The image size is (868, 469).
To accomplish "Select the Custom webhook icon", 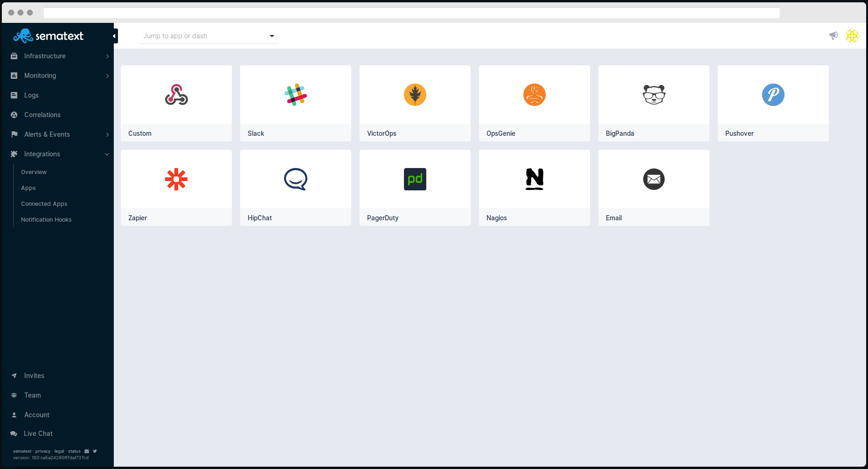I will coord(176,95).
